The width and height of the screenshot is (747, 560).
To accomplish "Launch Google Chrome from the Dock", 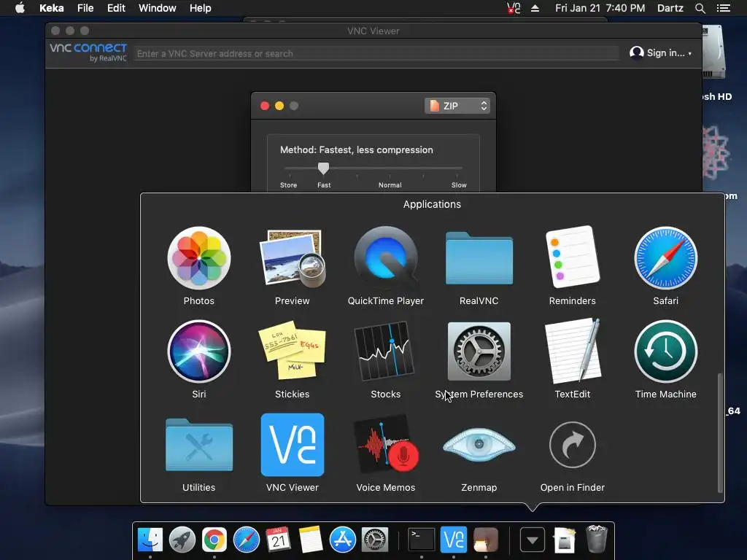I will (x=214, y=540).
